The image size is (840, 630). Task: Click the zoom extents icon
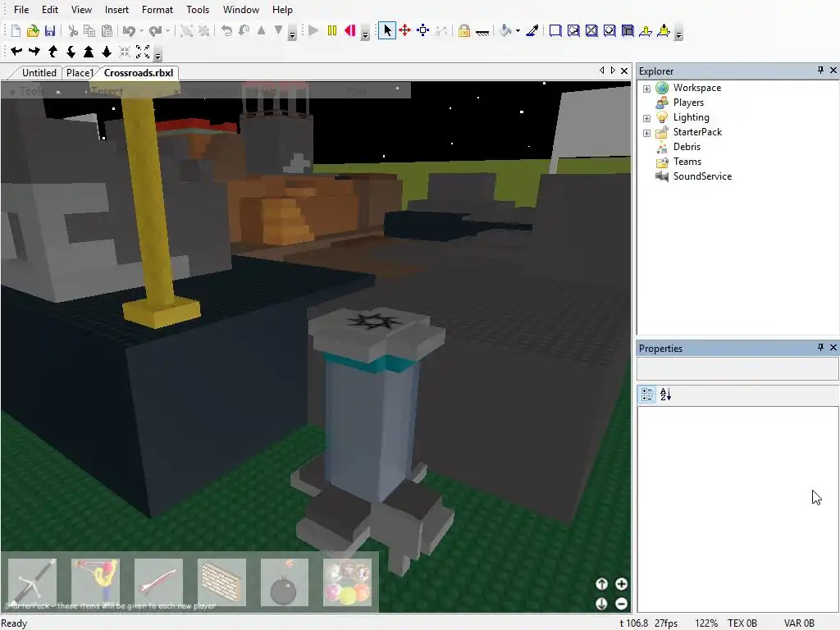(143, 52)
